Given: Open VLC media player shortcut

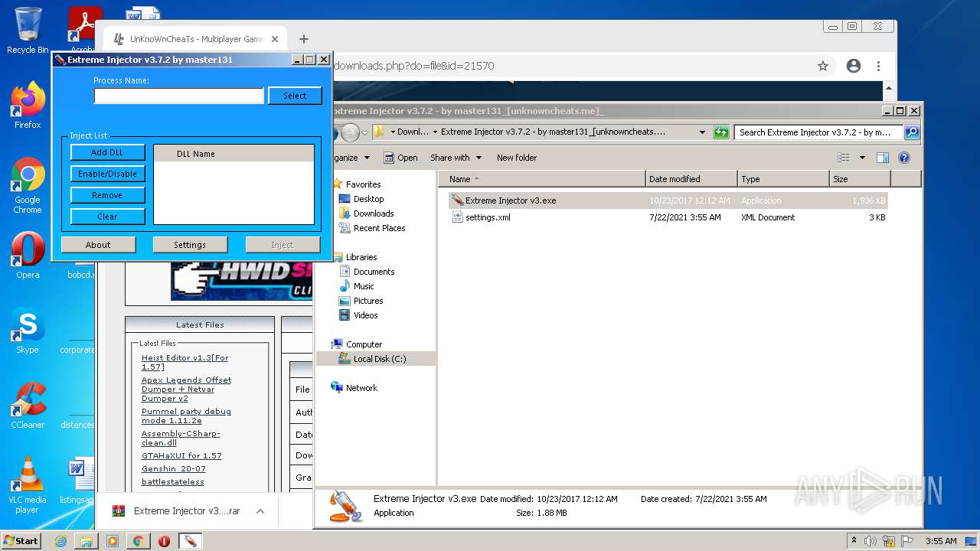Looking at the screenshot, I should pyautogui.click(x=28, y=485).
